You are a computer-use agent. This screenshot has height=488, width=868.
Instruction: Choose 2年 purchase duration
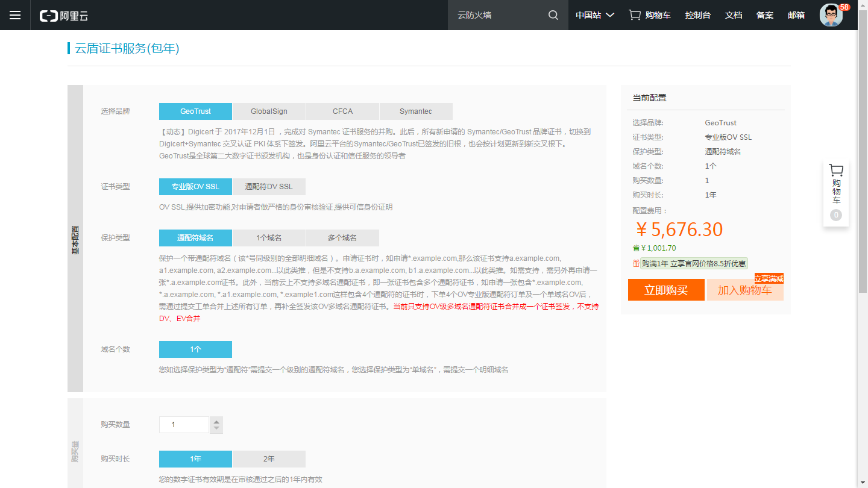[x=269, y=459]
